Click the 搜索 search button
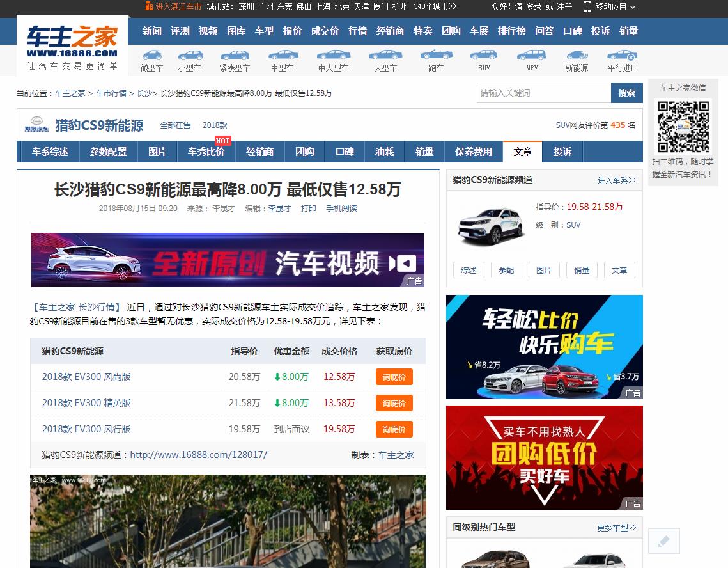 (x=627, y=93)
